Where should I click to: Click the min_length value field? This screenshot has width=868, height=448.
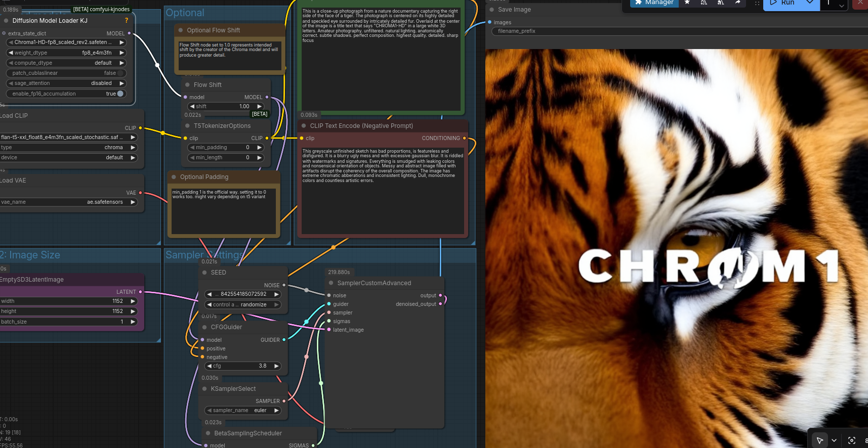pos(226,157)
